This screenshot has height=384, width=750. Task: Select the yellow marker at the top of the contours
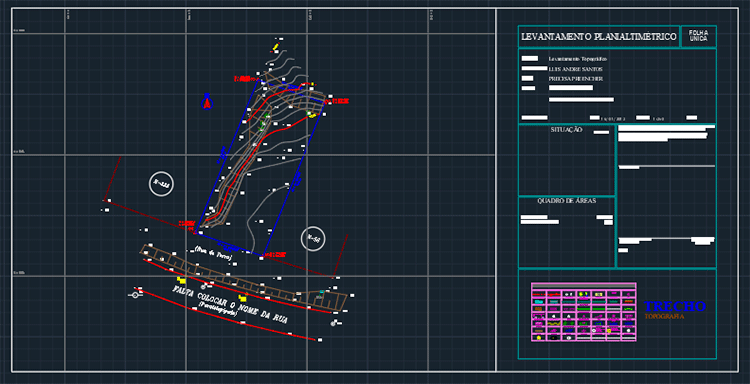point(276,47)
